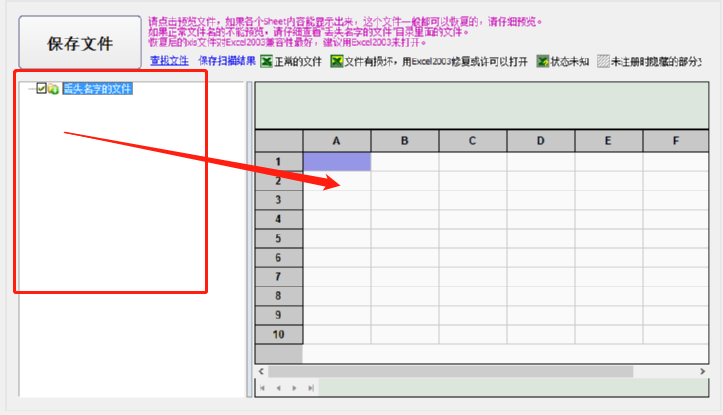The width and height of the screenshot is (723, 415).
Task: Click the 保存文件 button
Action: click(x=80, y=42)
